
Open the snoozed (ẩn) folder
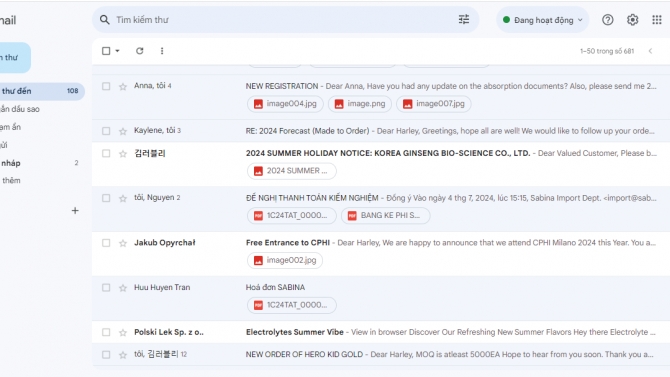(x=10, y=127)
